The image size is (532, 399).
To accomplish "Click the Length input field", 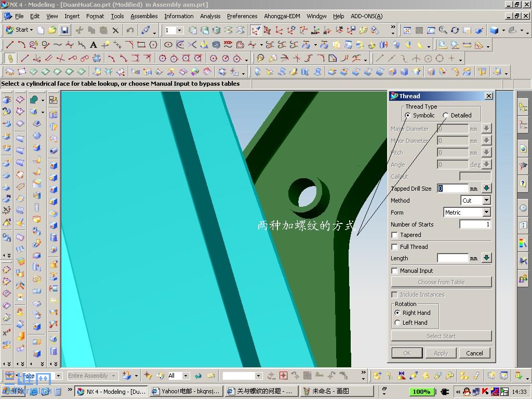I will point(453,258).
